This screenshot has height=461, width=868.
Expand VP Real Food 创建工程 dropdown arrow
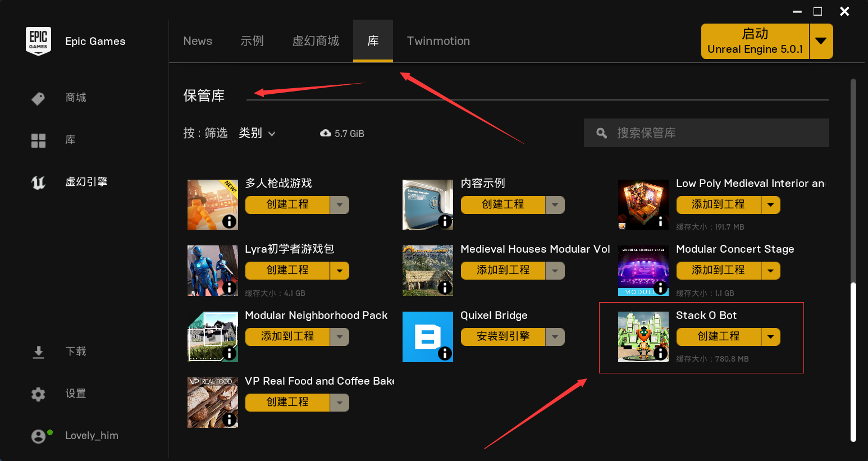pyautogui.click(x=340, y=403)
